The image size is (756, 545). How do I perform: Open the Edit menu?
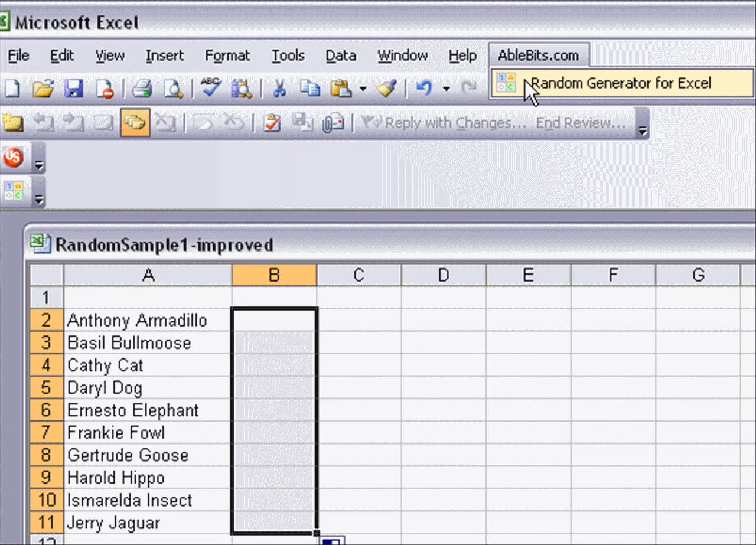coord(62,56)
